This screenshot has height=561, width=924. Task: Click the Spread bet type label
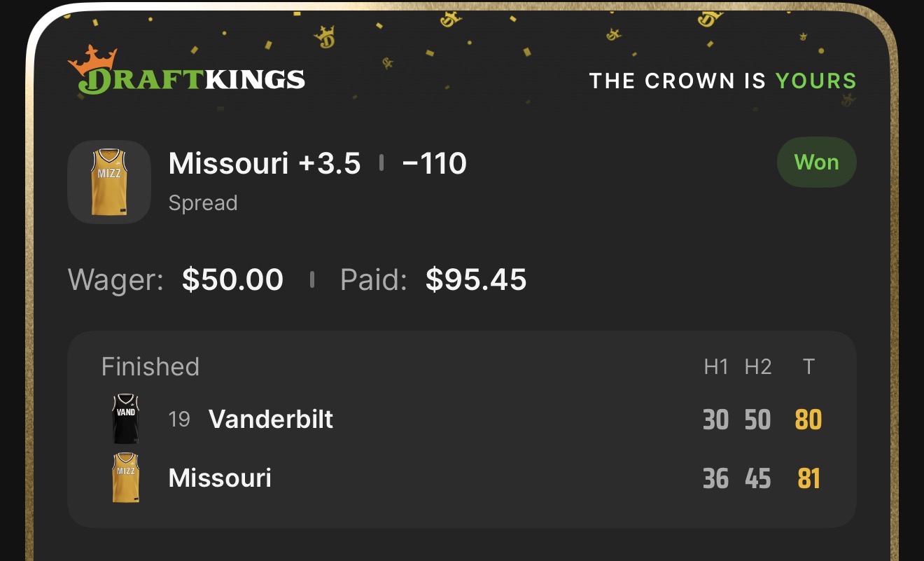click(x=203, y=203)
